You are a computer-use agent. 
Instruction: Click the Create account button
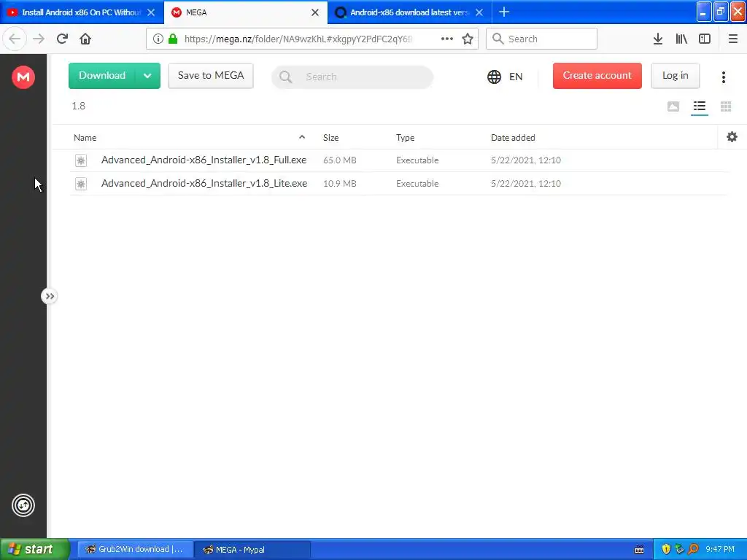click(597, 76)
